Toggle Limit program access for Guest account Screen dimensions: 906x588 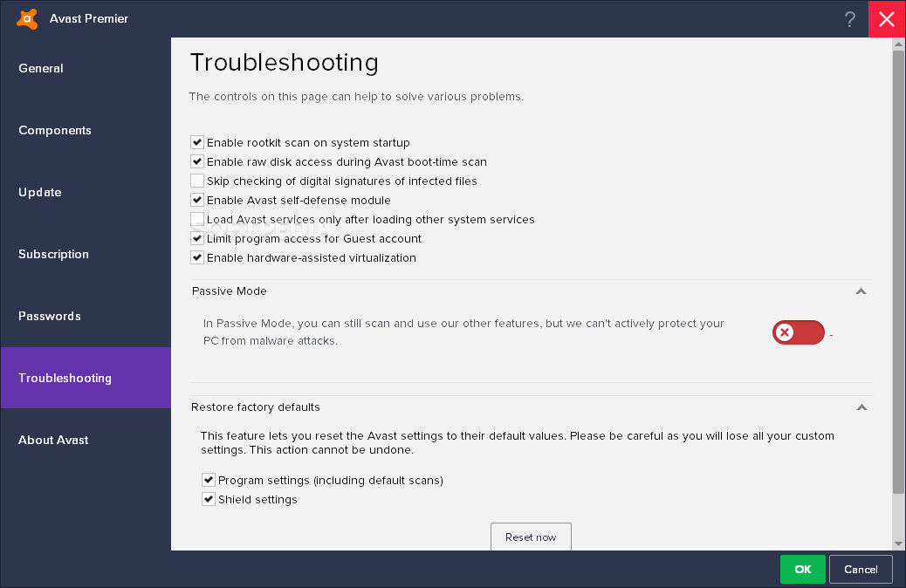(197, 238)
